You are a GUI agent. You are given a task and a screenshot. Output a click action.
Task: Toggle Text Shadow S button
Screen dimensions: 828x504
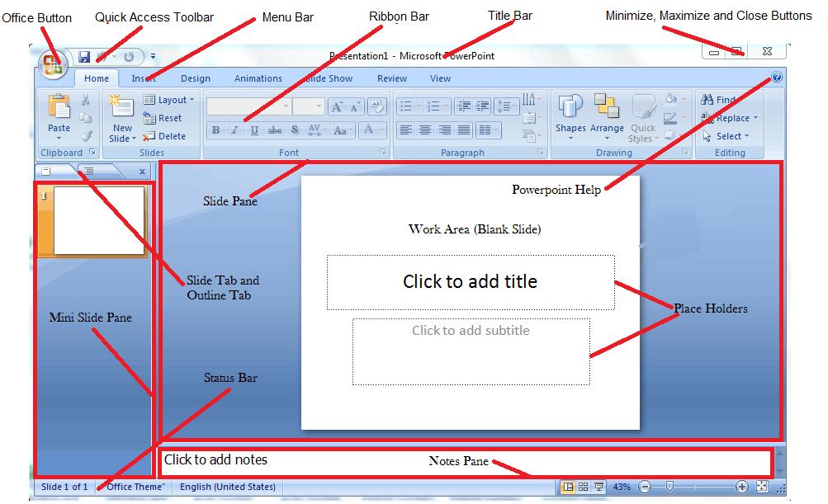(x=295, y=130)
